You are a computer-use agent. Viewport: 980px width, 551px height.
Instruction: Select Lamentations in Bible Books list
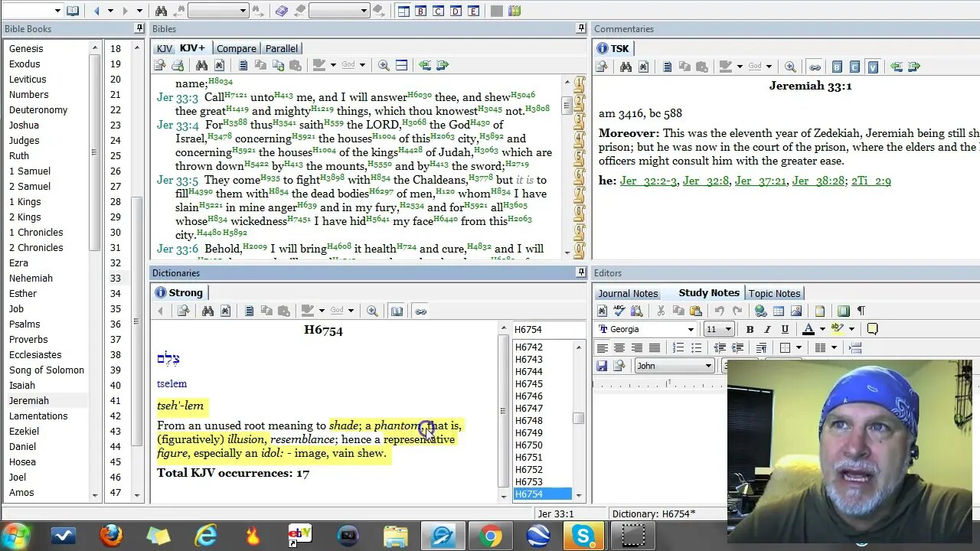38,416
